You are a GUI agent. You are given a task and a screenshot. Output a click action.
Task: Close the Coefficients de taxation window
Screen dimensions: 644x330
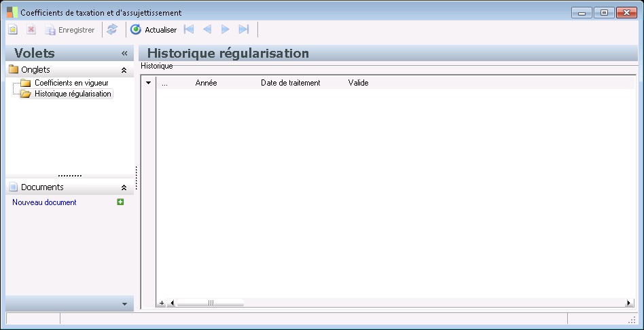click(627, 13)
